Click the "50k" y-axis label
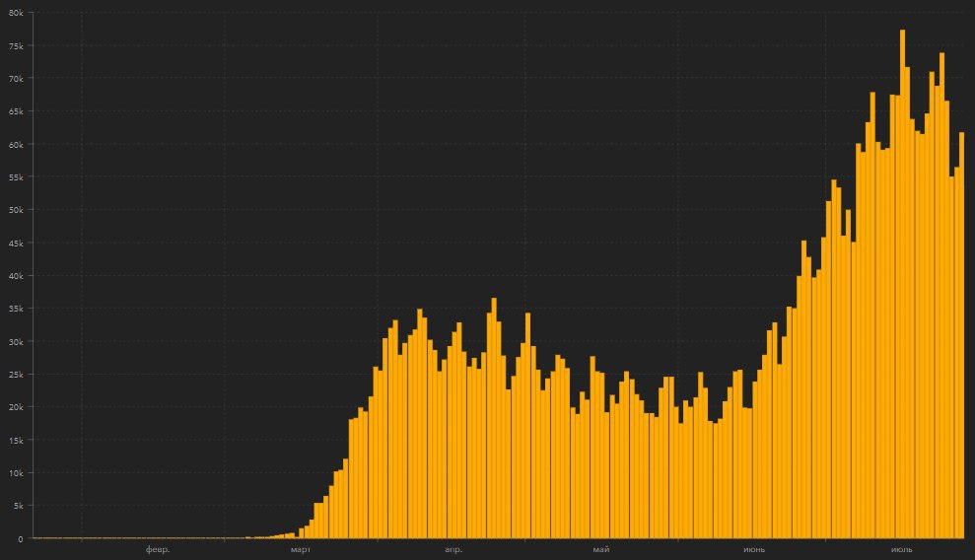This screenshot has width=975, height=560. pos(16,210)
